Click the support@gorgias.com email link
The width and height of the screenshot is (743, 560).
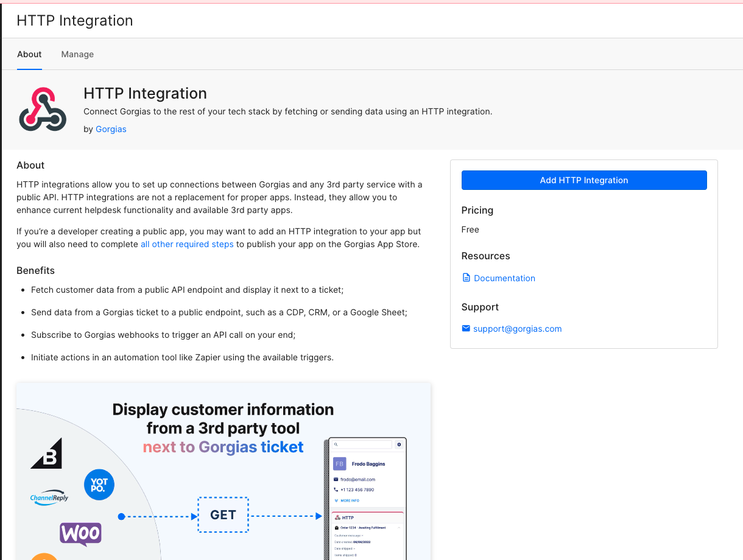coord(517,329)
